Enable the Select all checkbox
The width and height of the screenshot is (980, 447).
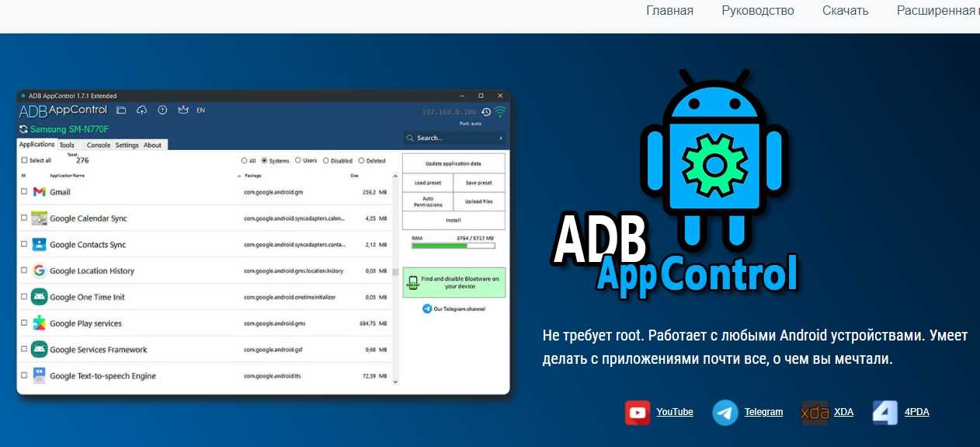(x=24, y=161)
